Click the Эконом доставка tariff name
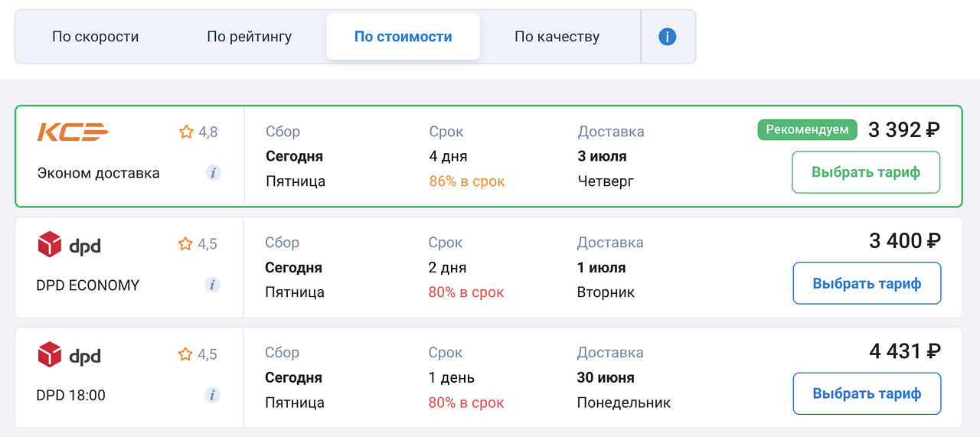The image size is (980, 437). pos(99,173)
